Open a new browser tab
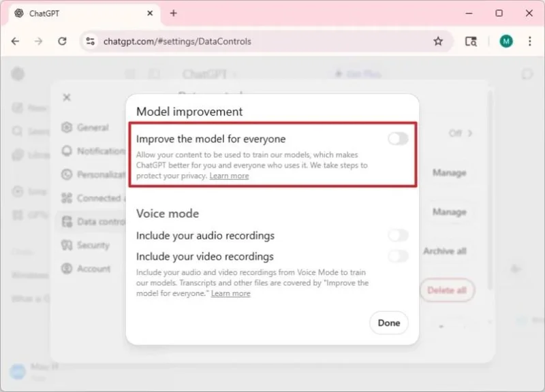Screen dimensions: 545x392 174,13
